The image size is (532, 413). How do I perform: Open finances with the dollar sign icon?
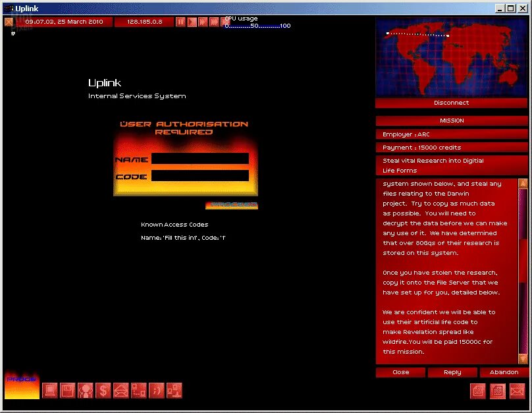103,390
